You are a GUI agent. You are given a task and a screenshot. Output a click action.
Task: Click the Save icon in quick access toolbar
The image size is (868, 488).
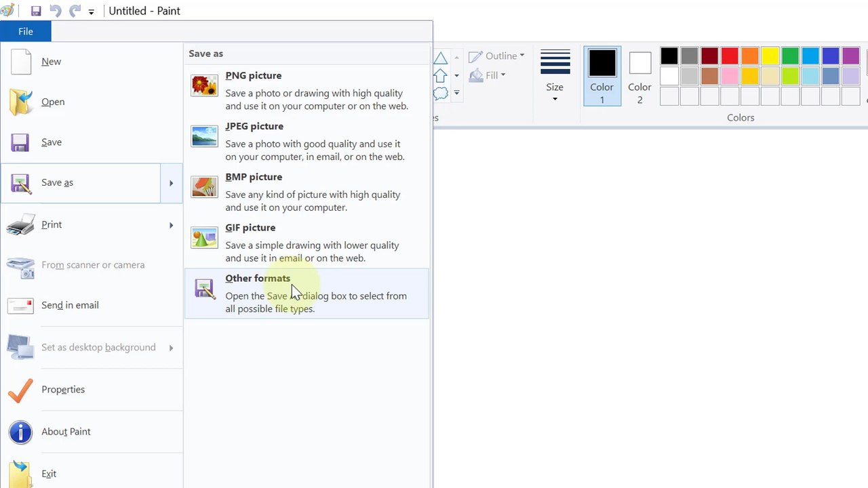tap(36, 11)
